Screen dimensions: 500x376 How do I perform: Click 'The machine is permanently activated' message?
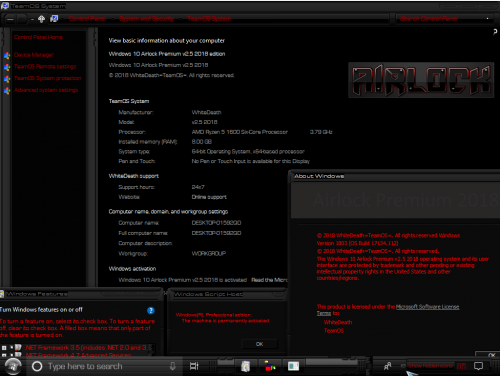[226, 321]
